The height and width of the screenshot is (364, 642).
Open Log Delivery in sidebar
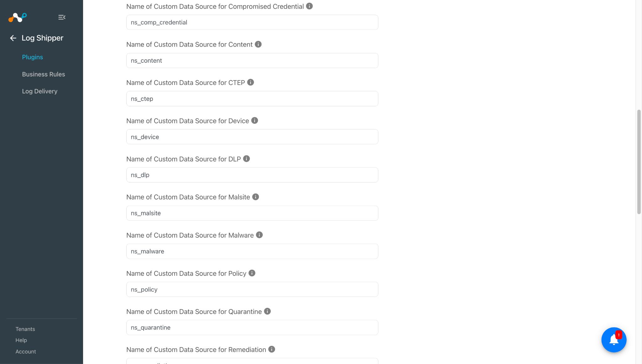tap(39, 91)
